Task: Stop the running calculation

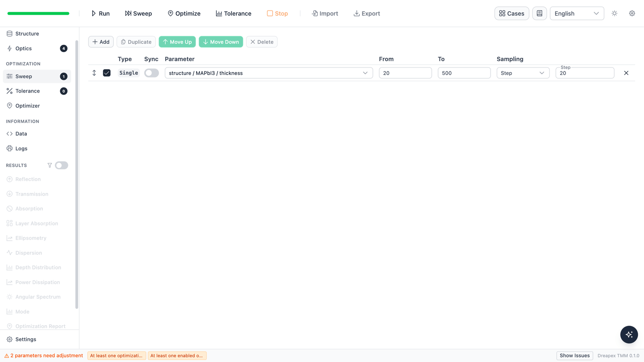Action: [278, 13]
